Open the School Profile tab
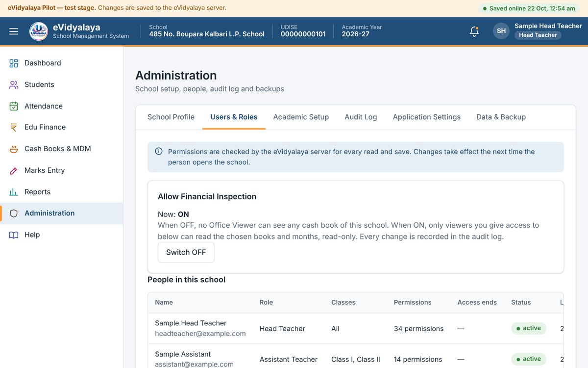Screen dimensions: 588x368 pos(171,117)
